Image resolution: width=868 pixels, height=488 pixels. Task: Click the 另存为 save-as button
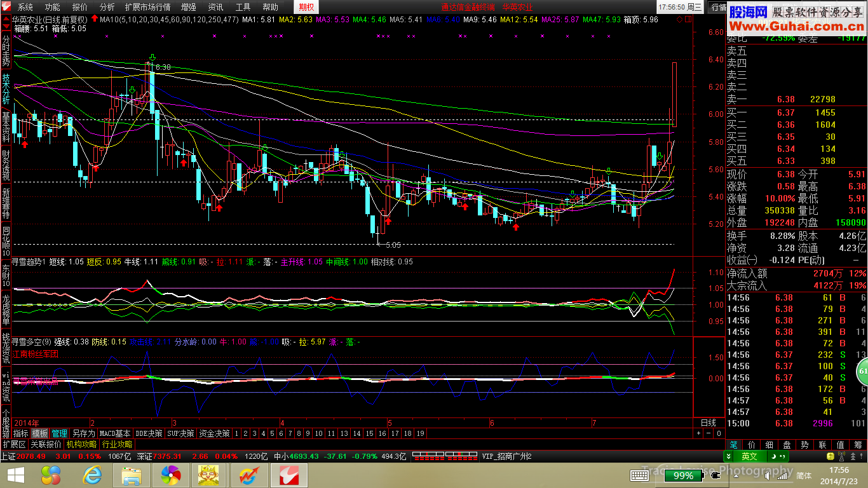click(x=83, y=433)
